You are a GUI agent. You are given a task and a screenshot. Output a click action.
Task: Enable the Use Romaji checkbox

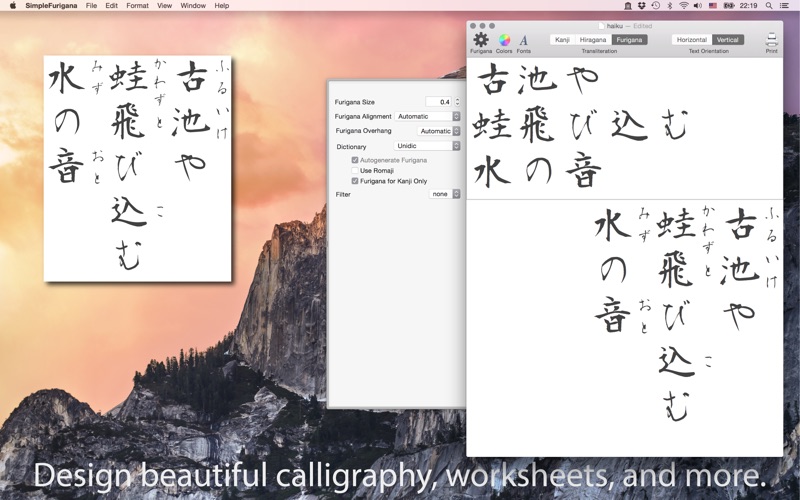355,171
